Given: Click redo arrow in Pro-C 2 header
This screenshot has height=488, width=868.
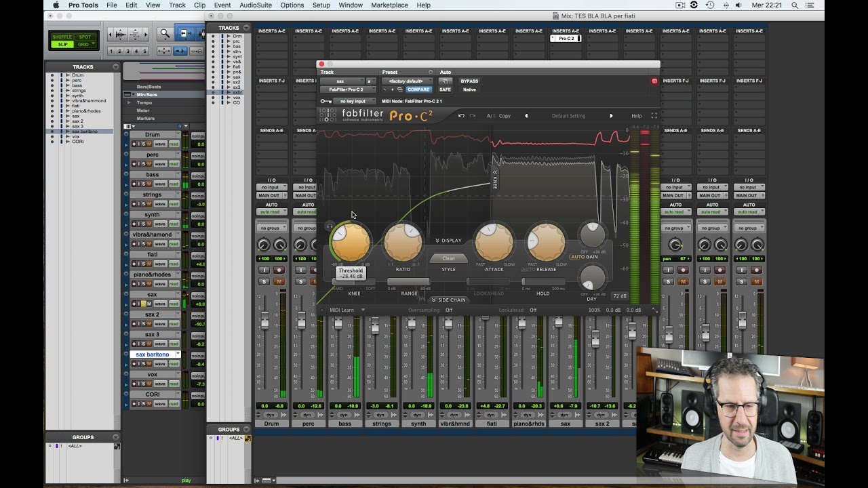Looking at the screenshot, I should 472,115.
